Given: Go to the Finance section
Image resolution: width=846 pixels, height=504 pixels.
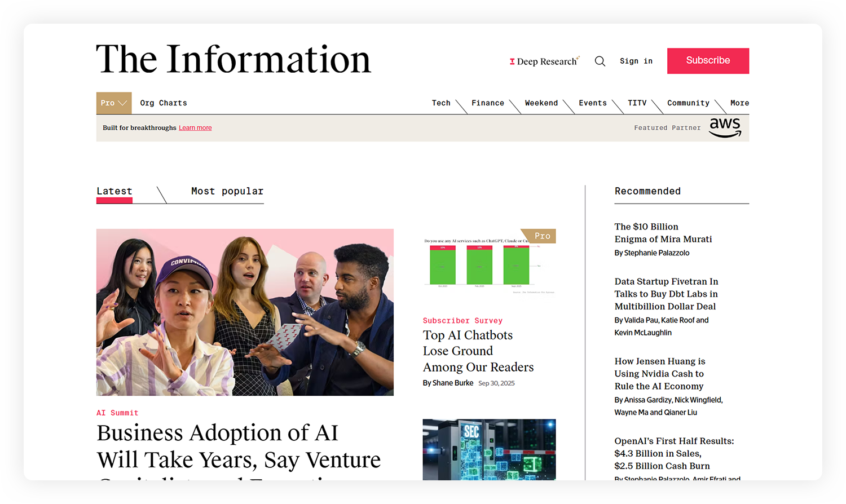Looking at the screenshot, I should point(488,103).
